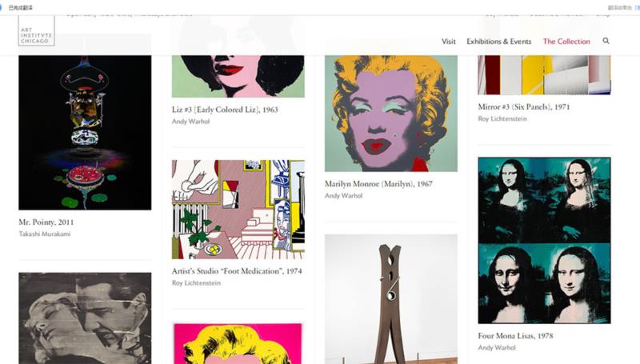Open the Artist's Studio Foot Medication thumbnail
Image resolution: width=640 pixels, height=364 pixels.
pos(238,210)
